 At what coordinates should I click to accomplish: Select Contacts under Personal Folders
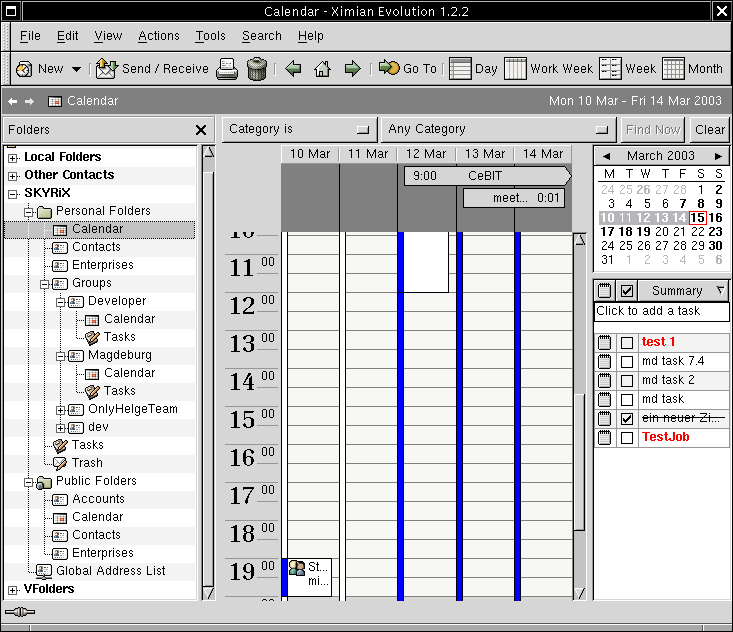click(96, 247)
